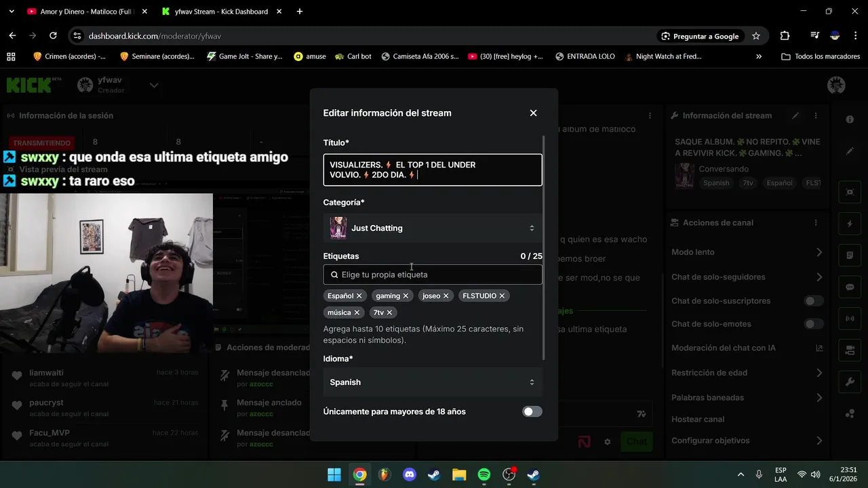
Task: Open Carl bot bookmark
Action: click(353, 56)
